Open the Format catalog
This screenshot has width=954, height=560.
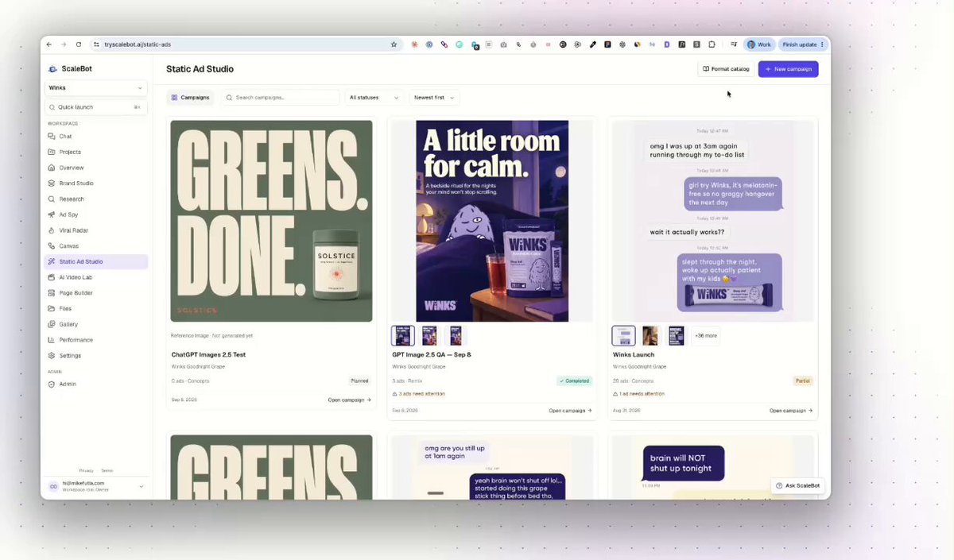point(726,69)
